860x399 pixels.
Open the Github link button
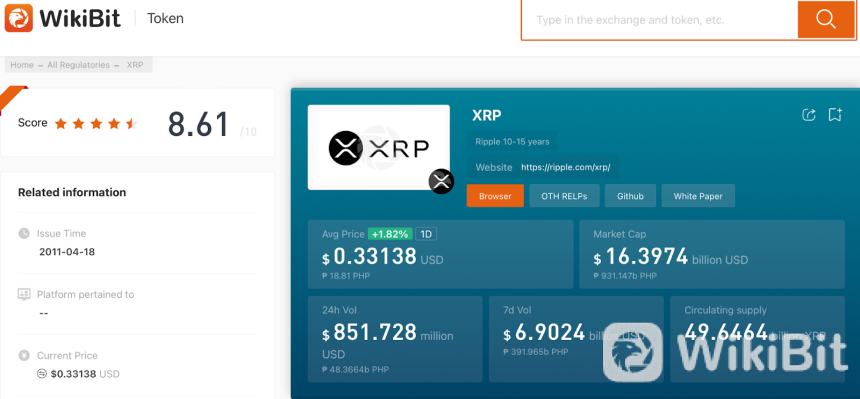point(630,196)
